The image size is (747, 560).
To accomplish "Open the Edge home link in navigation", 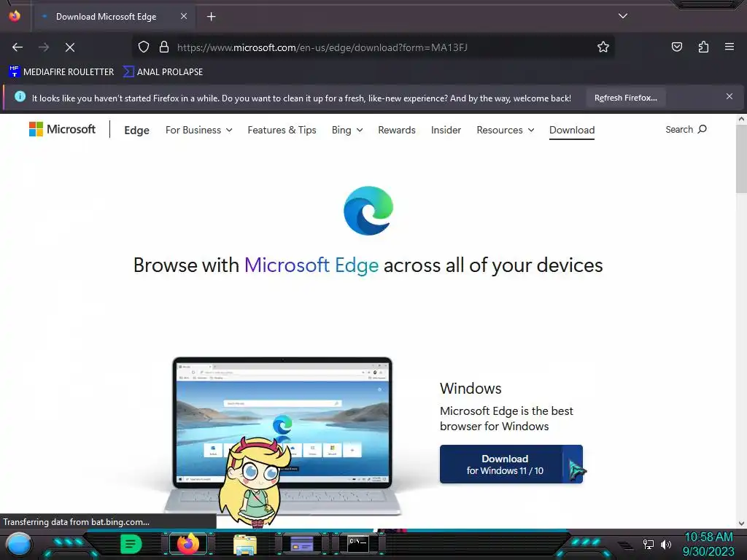I will (x=136, y=130).
